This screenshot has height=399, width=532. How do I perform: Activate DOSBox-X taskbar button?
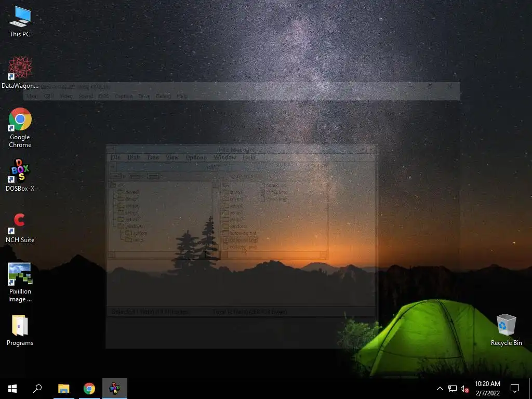pos(115,389)
